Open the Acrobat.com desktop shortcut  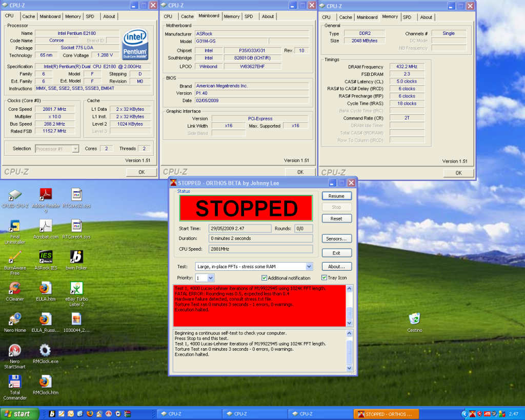pos(46,229)
